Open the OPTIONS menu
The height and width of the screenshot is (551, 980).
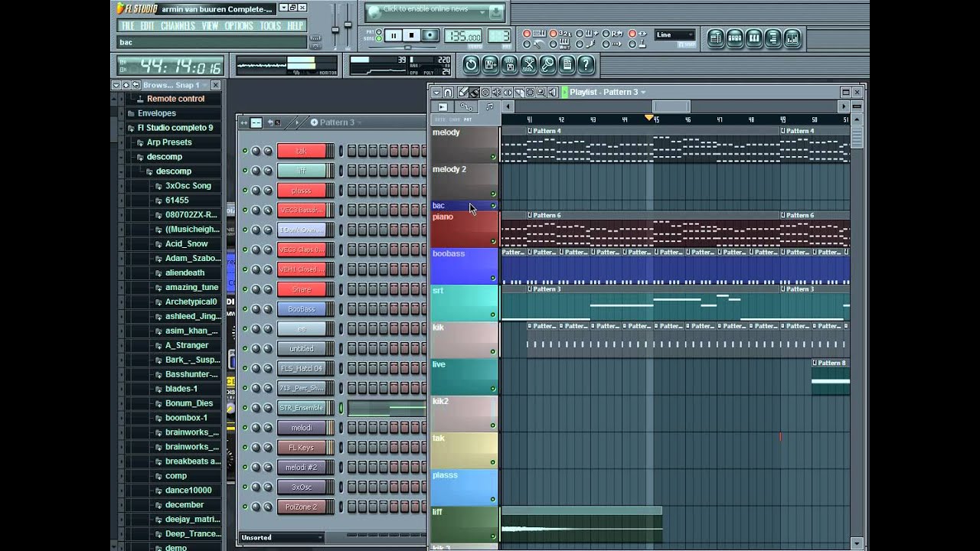click(239, 26)
